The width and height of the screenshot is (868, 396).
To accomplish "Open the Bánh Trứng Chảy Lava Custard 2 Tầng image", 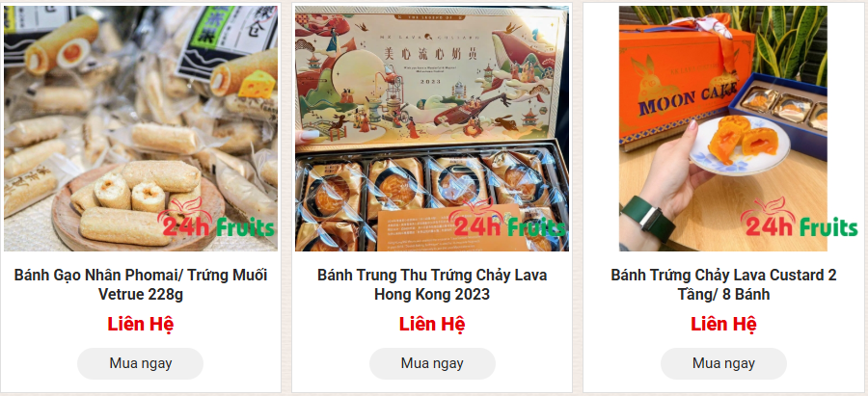I will (723, 128).
